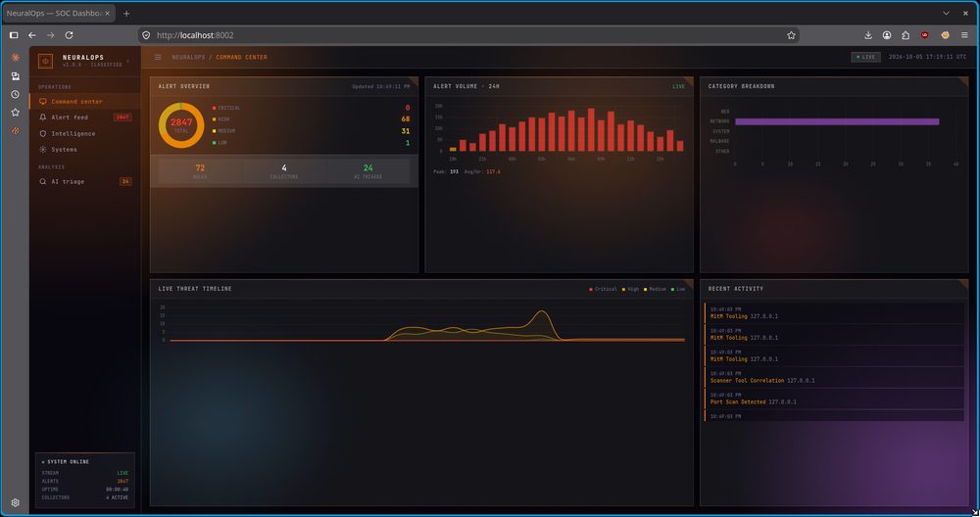Open the browser account icon
The image size is (980, 517).
click(x=887, y=35)
